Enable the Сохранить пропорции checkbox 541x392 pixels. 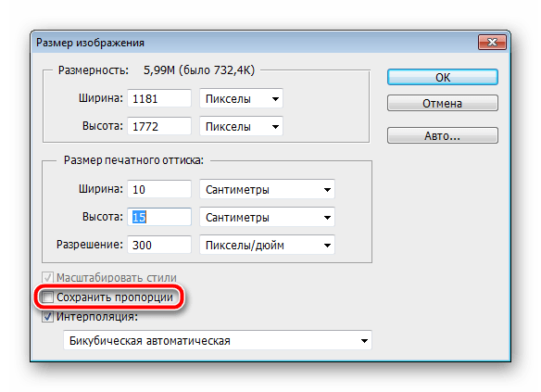47,297
